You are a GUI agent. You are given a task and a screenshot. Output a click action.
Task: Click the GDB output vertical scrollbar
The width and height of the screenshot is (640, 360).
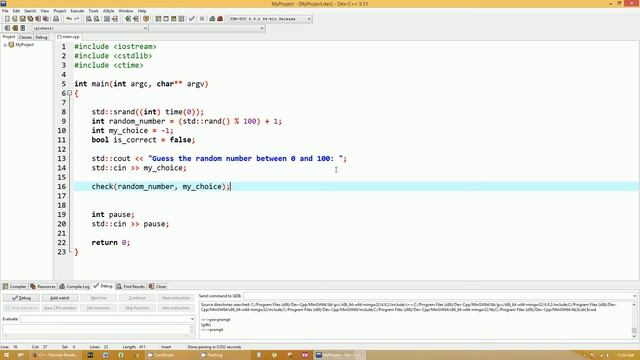634,321
